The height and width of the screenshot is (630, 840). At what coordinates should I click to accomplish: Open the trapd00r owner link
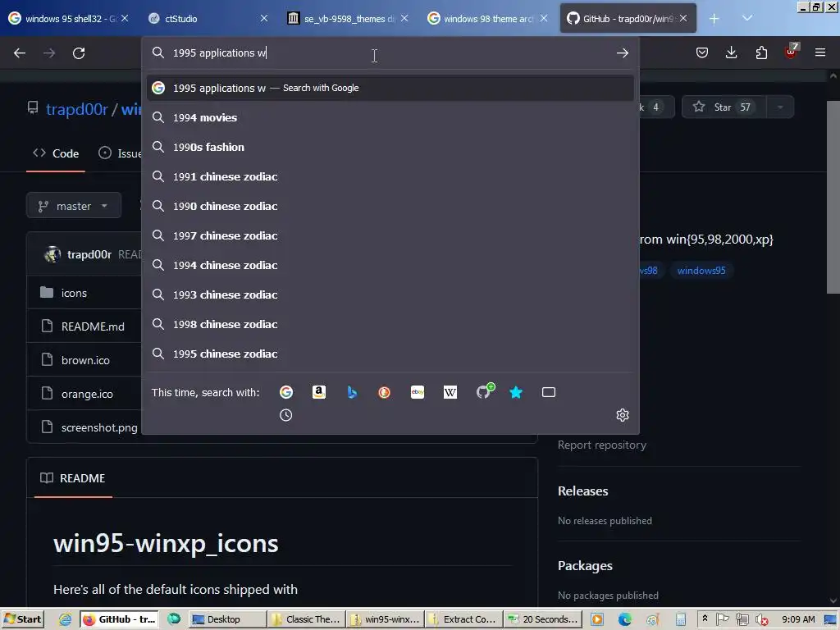77,109
